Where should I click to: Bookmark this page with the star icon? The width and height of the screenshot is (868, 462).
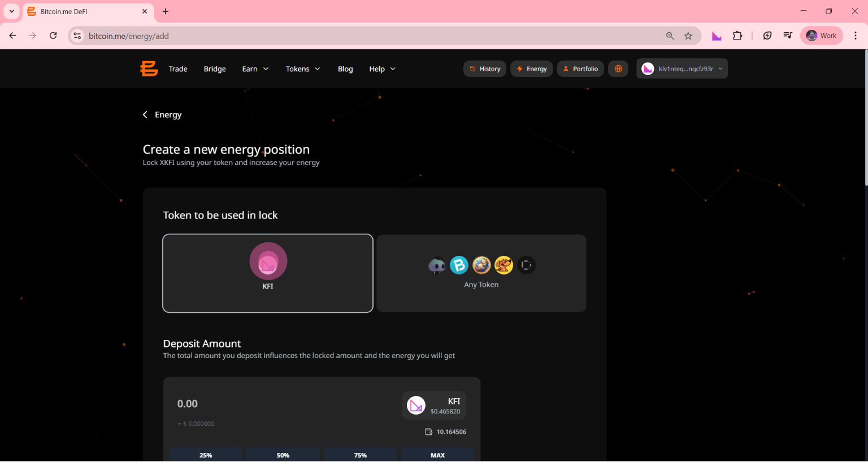688,36
